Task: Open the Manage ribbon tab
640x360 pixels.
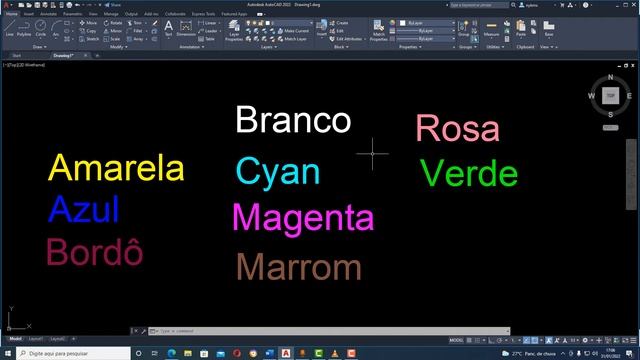Action: tap(111, 14)
